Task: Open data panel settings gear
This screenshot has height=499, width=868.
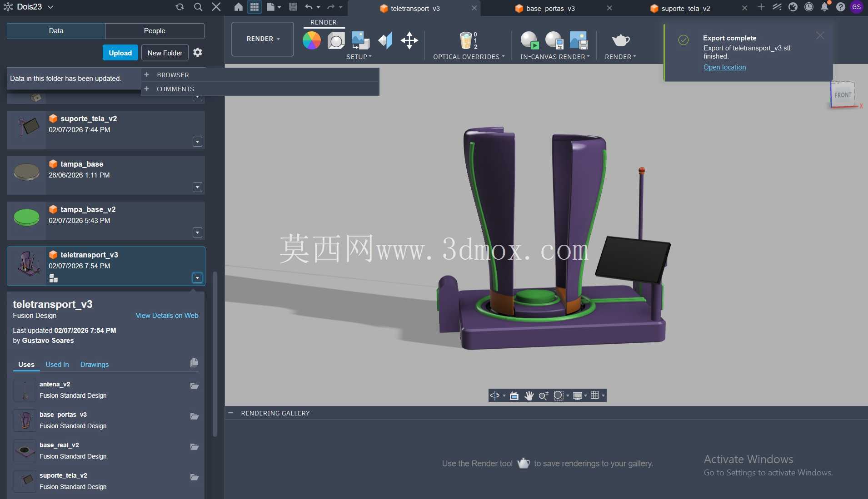Action: (197, 53)
